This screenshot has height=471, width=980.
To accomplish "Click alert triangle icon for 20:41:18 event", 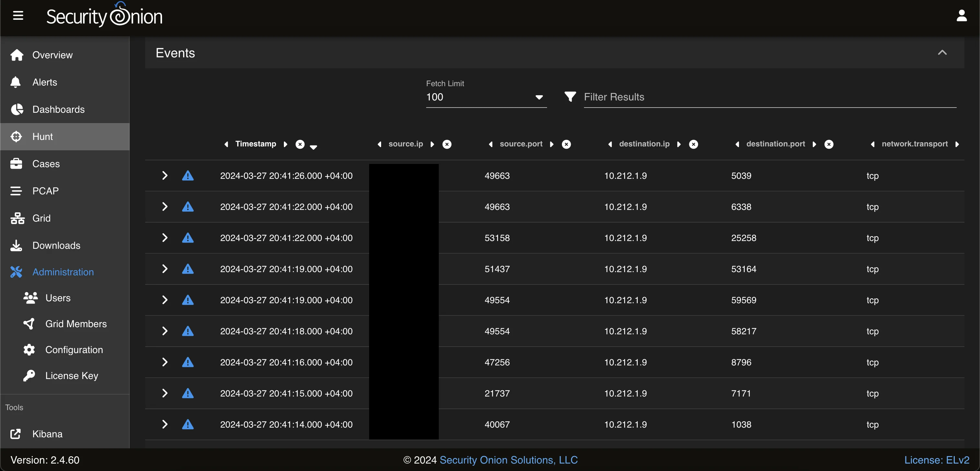I will click(188, 331).
